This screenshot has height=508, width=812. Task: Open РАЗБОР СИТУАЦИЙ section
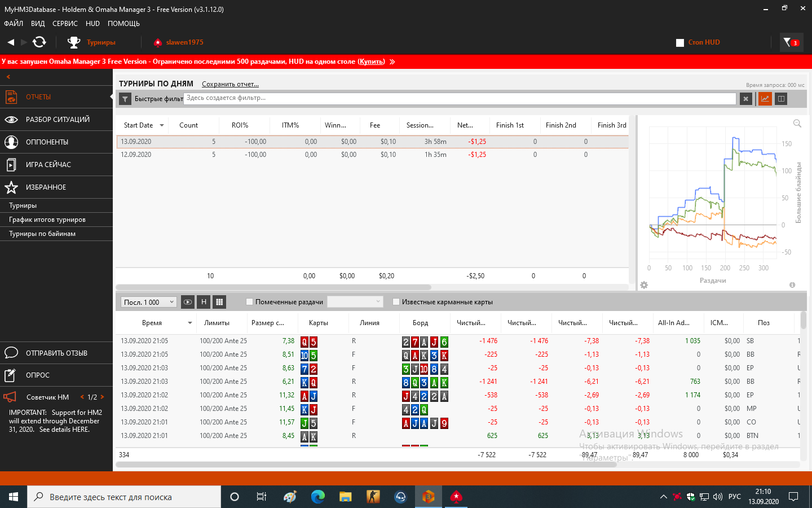click(56, 120)
